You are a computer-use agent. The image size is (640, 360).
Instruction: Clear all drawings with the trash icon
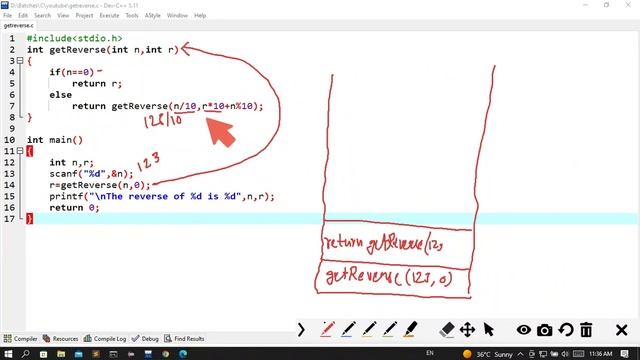(x=586, y=329)
